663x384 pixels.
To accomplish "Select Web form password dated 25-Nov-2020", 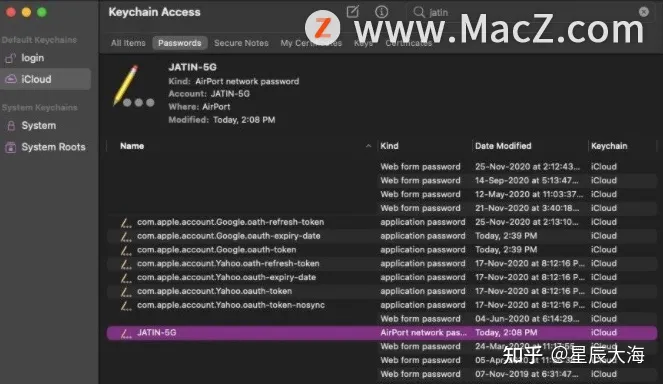I will pyautogui.click(x=382, y=167).
